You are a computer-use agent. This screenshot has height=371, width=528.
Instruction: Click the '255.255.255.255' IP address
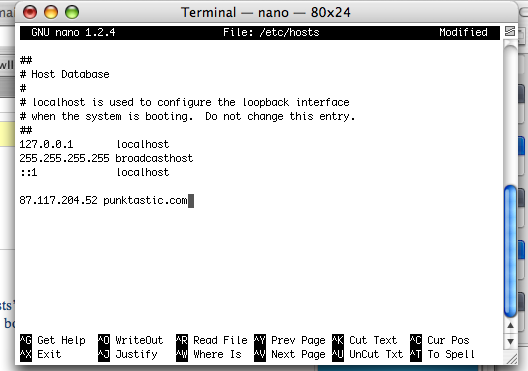(64, 158)
